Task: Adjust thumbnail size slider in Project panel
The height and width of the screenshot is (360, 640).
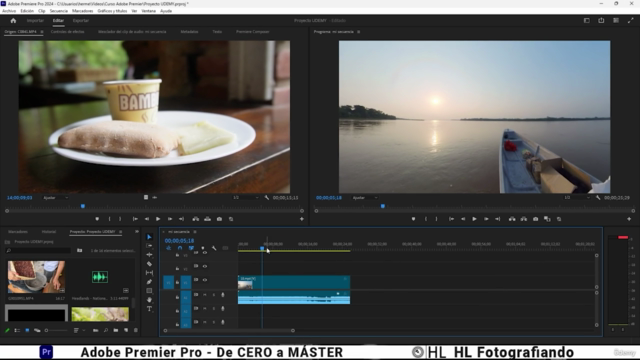Action: pyautogui.click(x=57, y=330)
